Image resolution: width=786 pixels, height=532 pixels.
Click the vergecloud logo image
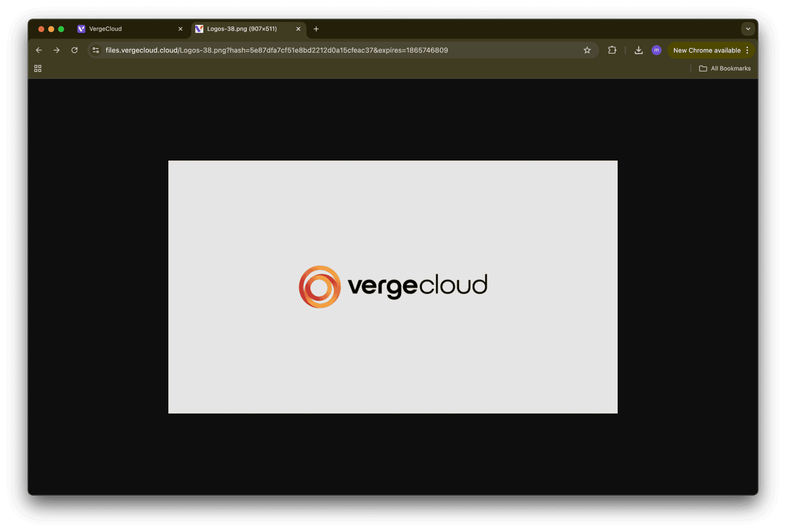point(393,287)
